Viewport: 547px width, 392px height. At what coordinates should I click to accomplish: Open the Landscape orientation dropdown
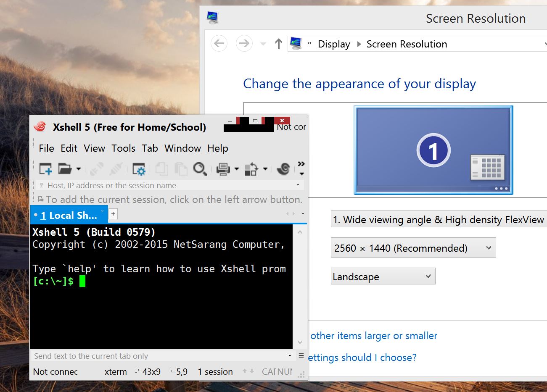click(383, 276)
